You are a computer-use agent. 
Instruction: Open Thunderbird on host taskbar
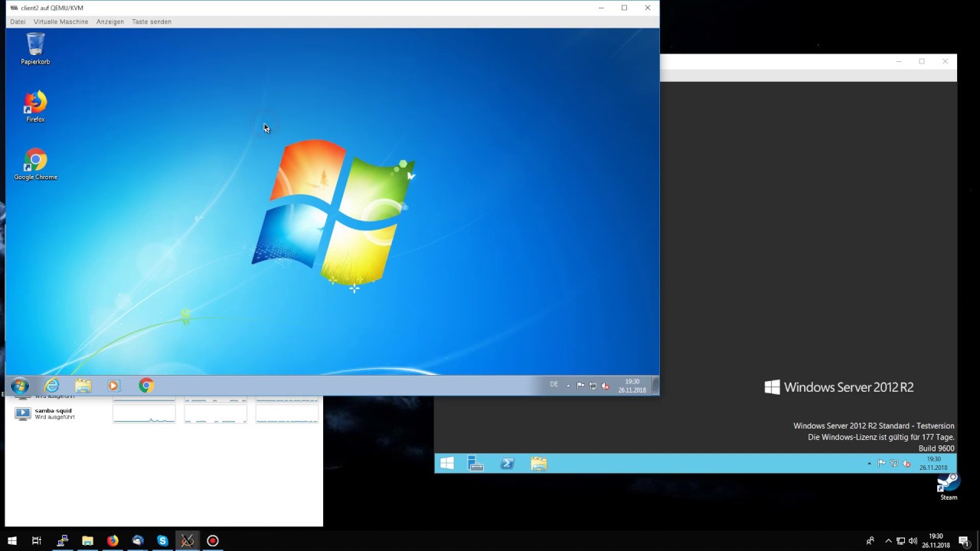(138, 541)
